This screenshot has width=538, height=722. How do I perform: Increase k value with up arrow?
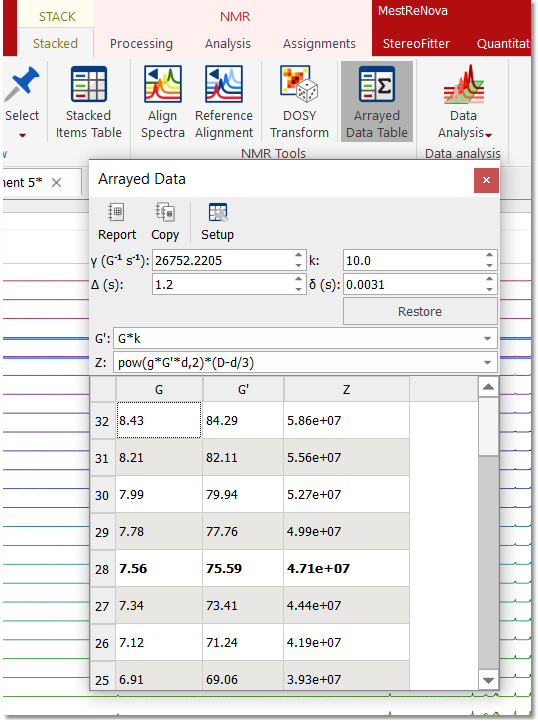pyautogui.click(x=489, y=255)
